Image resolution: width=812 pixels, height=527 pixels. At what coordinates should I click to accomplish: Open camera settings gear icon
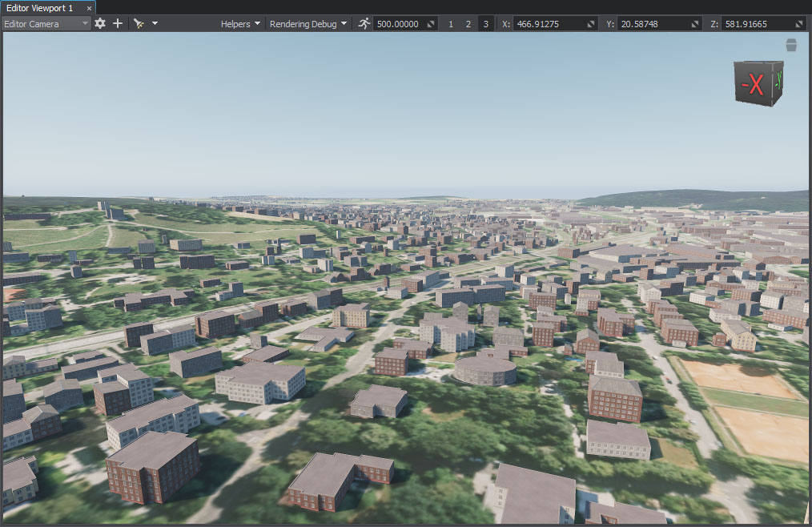[x=100, y=24]
